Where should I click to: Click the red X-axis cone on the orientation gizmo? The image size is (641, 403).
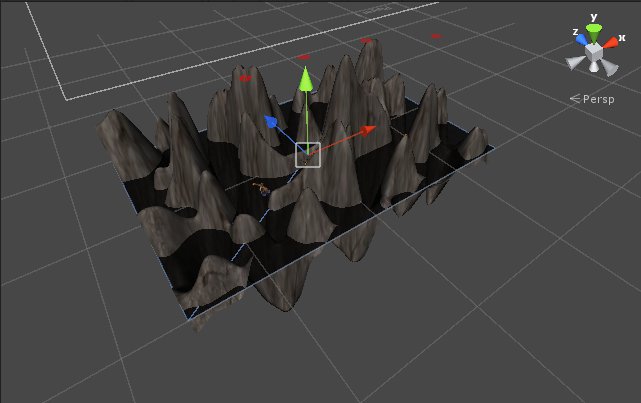[x=610, y=43]
